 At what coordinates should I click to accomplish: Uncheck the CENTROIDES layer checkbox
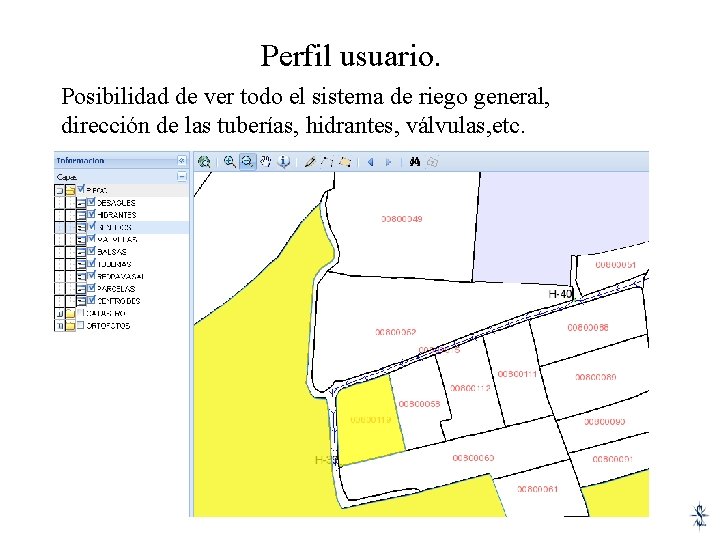click(91, 300)
